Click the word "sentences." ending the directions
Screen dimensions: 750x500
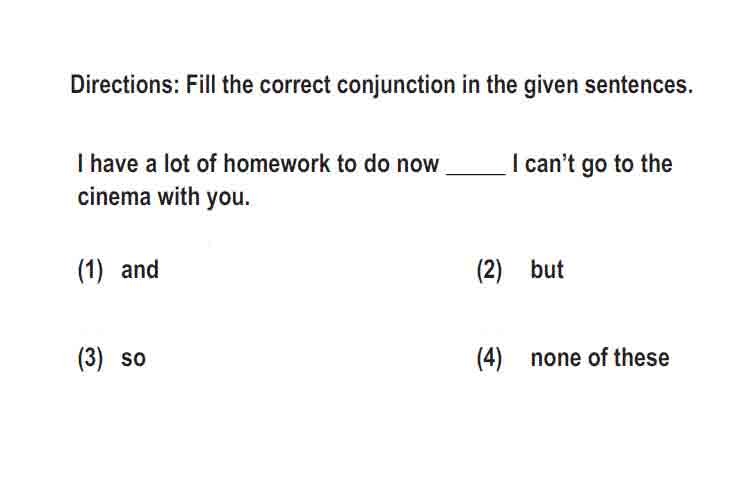tap(639, 85)
